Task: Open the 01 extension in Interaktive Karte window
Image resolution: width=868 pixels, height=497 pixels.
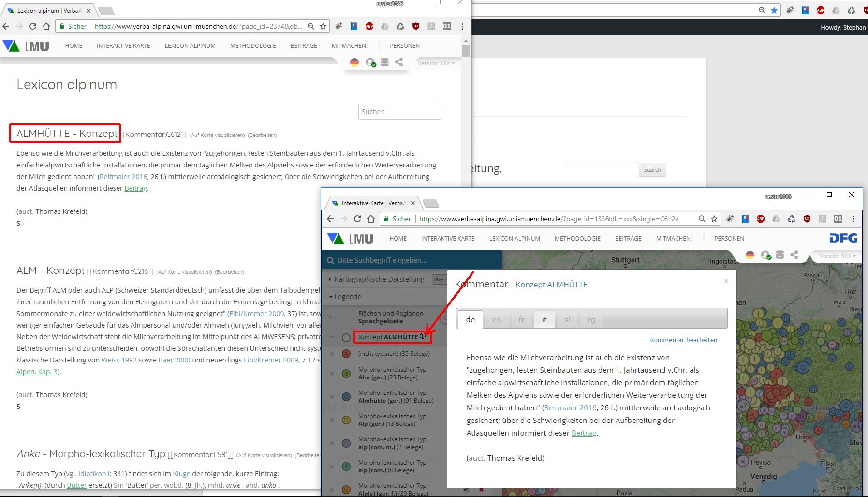Action: (x=838, y=219)
